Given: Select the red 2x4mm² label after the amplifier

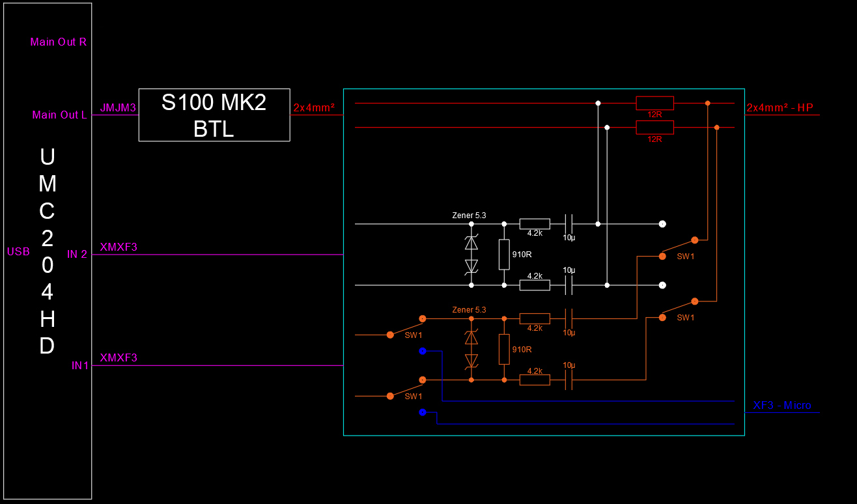Looking at the screenshot, I should pos(314,108).
